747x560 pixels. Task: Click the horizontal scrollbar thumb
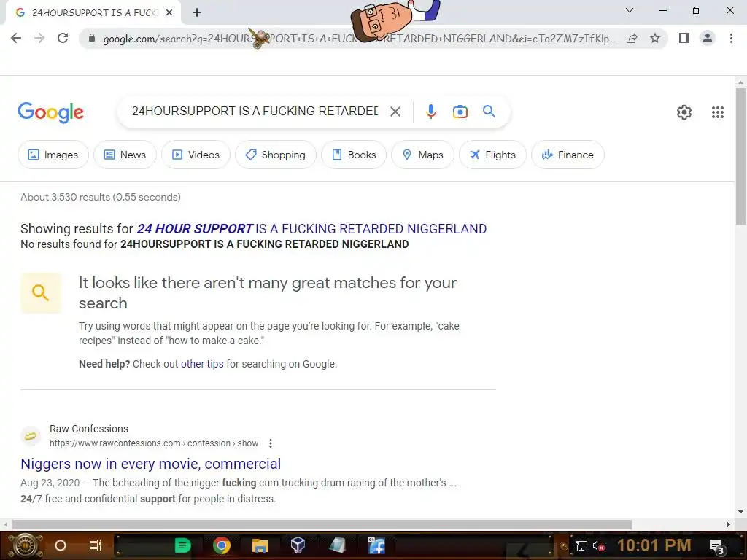pyautogui.click(x=322, y=524)
